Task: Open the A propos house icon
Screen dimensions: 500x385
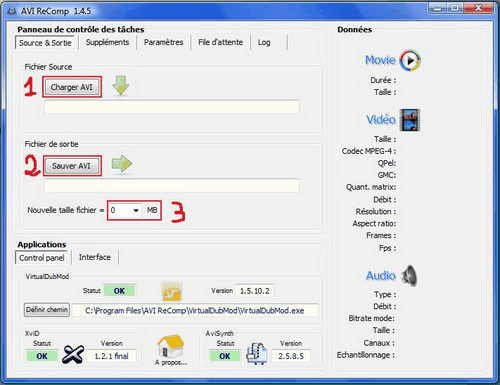Action: [x=171, y=346]
